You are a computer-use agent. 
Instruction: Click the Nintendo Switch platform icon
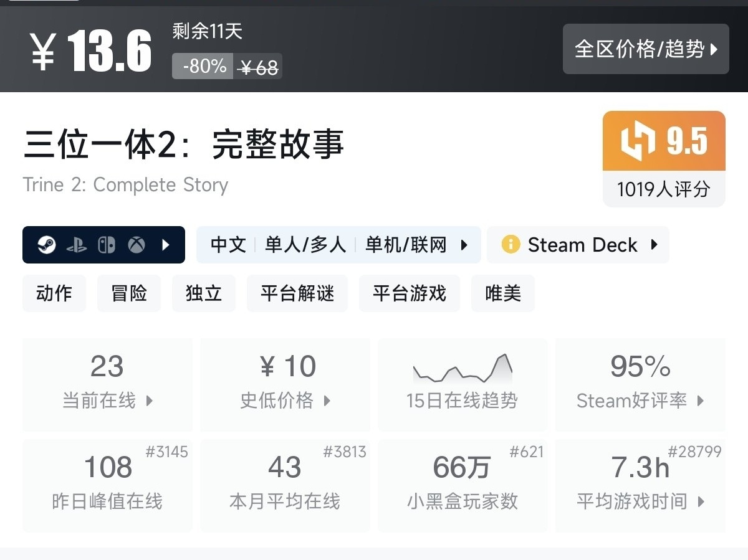pyautogui.click(x=107, y=245)
